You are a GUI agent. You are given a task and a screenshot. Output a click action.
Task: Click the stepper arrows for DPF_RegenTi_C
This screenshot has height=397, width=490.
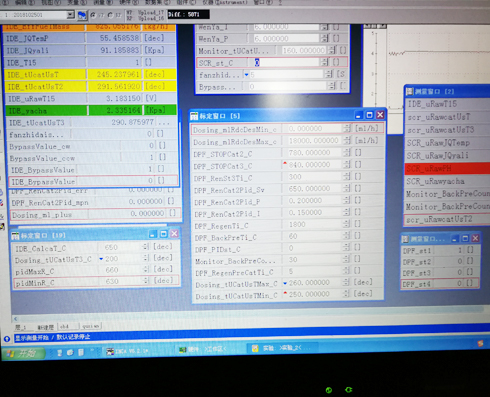[x=347, y=225]
